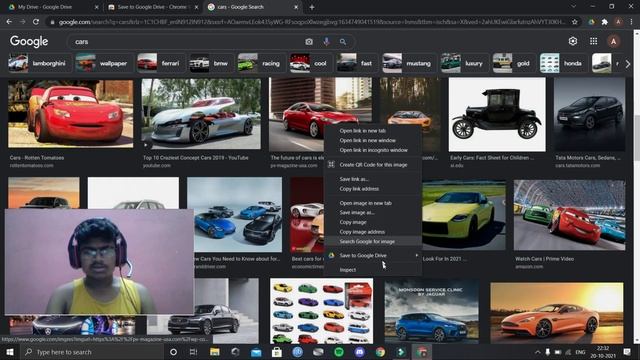Open Google settings gear icon
The image size is (640, 360).
click(573, 41)
